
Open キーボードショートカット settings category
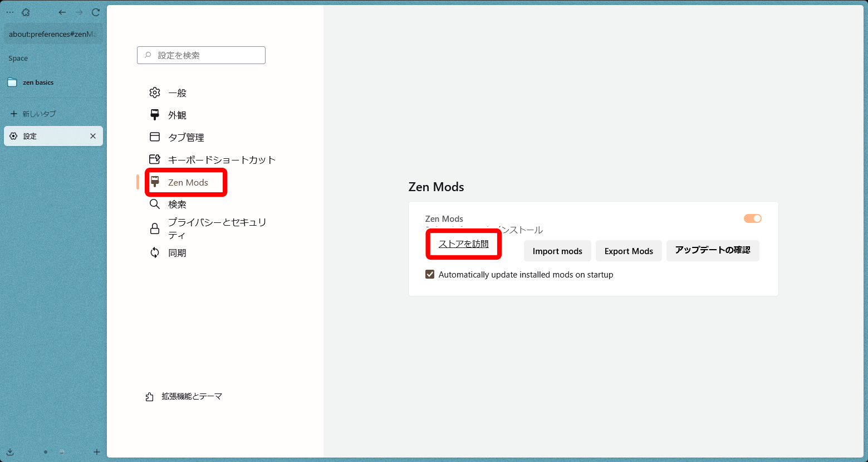212,160
